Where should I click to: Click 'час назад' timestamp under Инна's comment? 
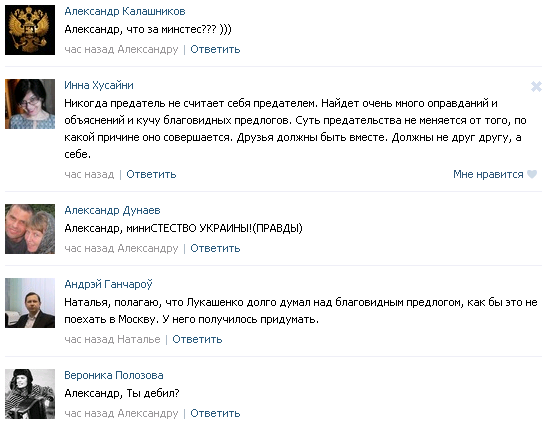point(89,174)
